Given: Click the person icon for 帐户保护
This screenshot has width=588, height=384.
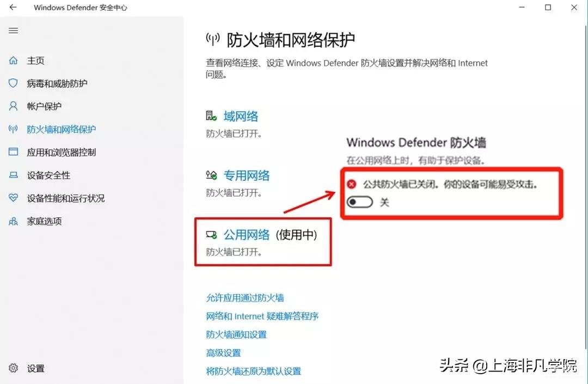Looking at the screenshot, I should click(13, 106).
